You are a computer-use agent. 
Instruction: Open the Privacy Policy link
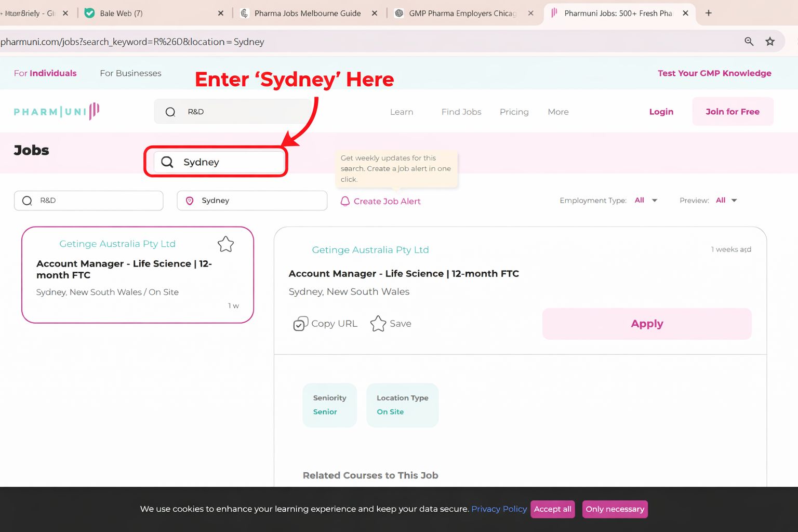point(499,509)
